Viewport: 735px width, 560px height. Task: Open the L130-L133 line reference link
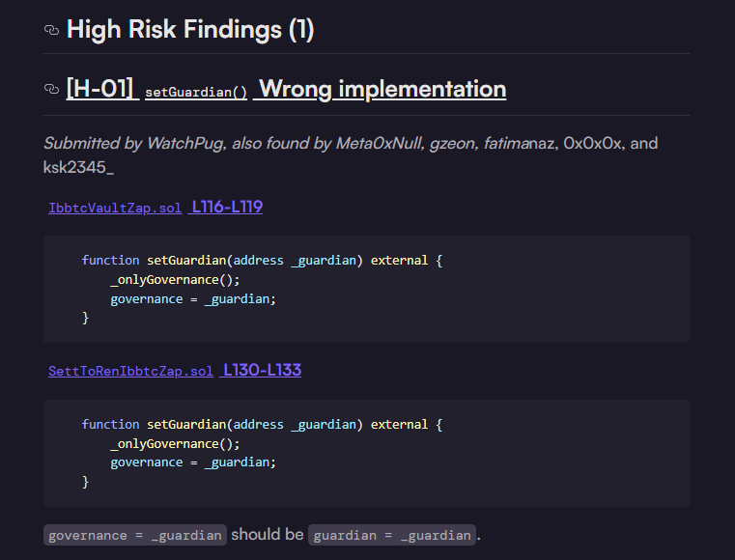(x=261, y=370)
